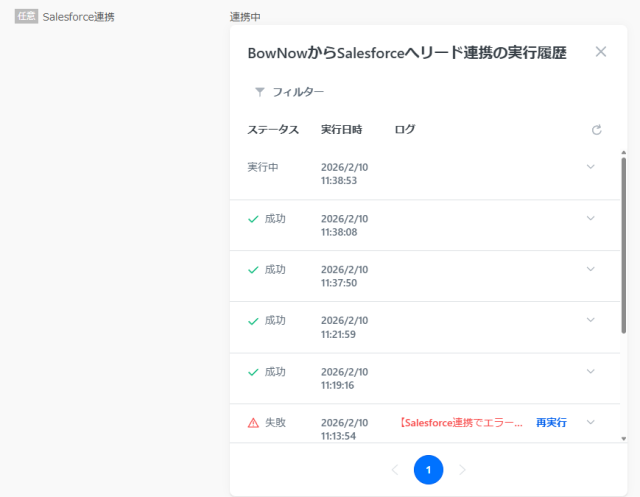
Task: Expand the 11:38:08 success row details
Action: click(x=590, y=218)
